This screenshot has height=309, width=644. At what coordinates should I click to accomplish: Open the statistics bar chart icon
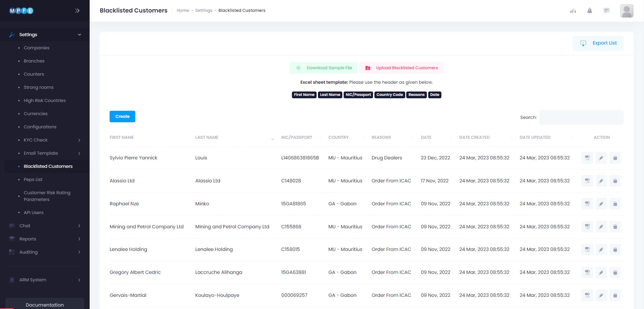pos(573,11)
